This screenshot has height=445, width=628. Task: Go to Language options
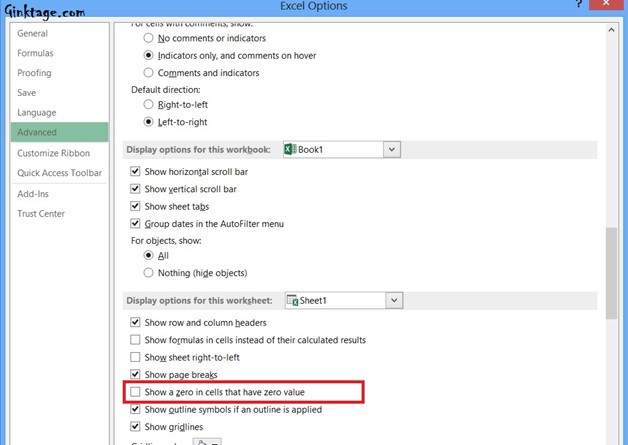[x=36, y=113]
